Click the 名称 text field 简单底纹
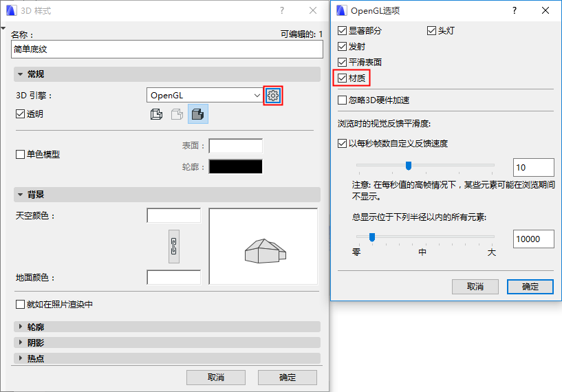562x392 pixels. click(x=167, y=49)
